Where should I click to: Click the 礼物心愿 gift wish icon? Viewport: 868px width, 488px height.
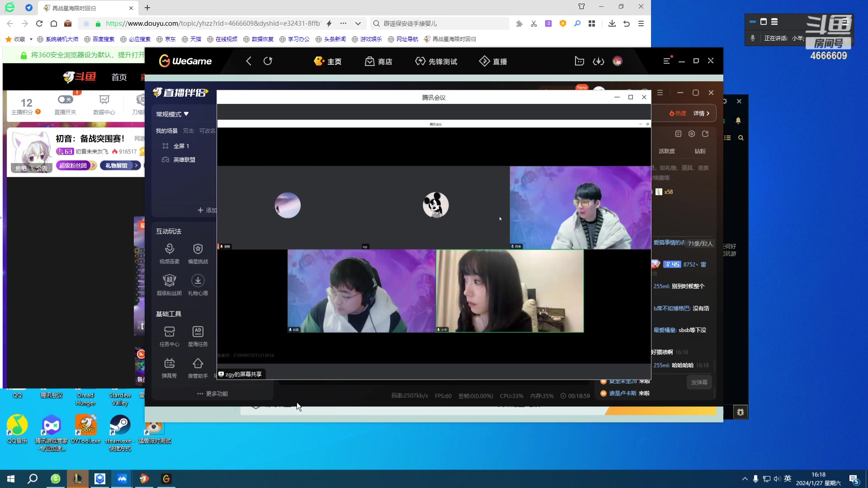pos(198,281)
